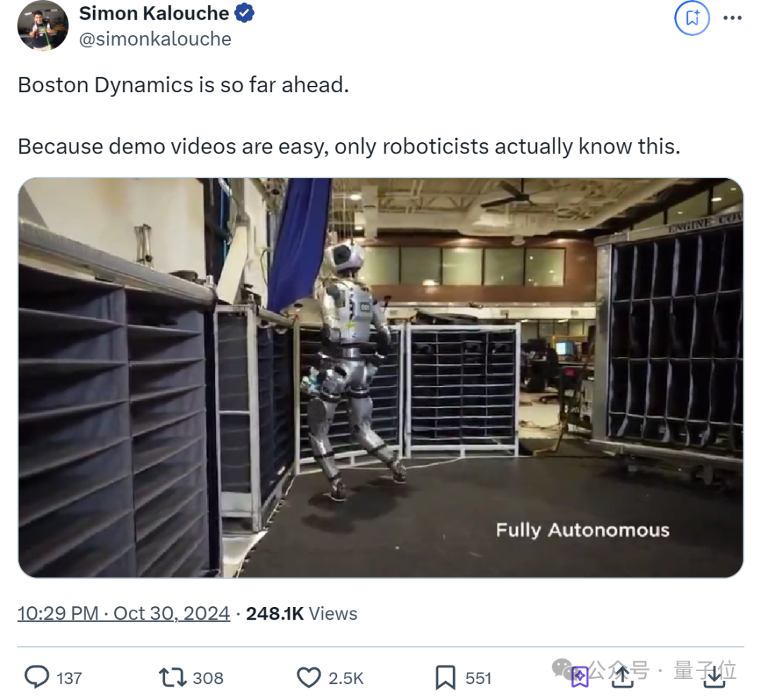Click the blue verified badge

click(245, 13)
